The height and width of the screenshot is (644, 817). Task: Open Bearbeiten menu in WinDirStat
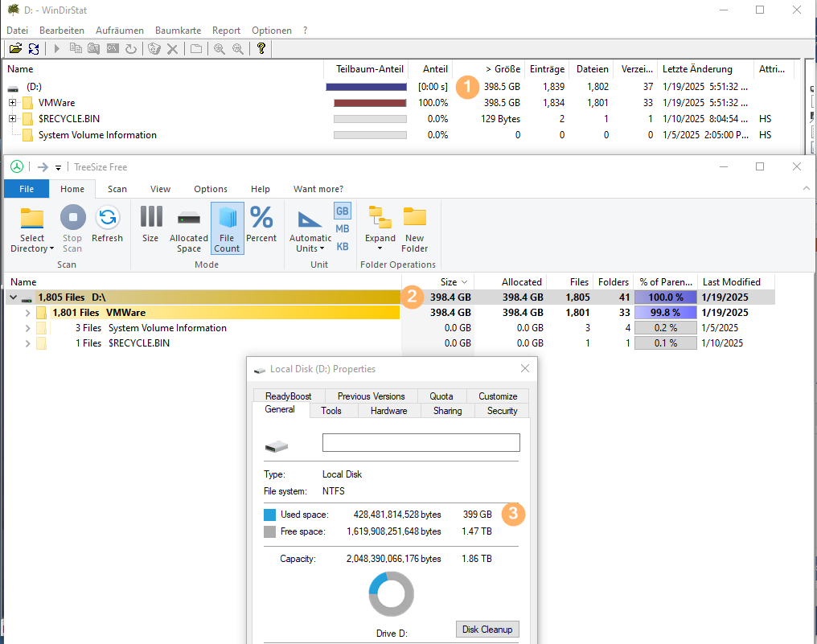click(61, 31)
